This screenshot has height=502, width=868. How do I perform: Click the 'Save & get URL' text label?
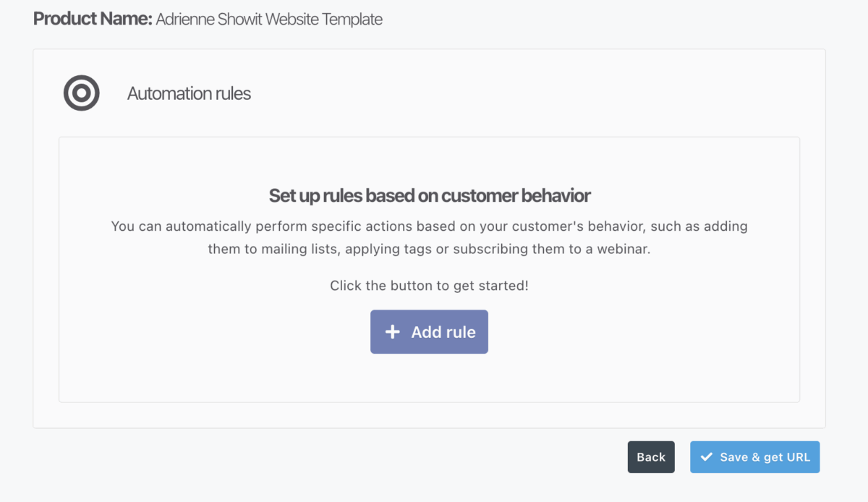coord(765,457)
